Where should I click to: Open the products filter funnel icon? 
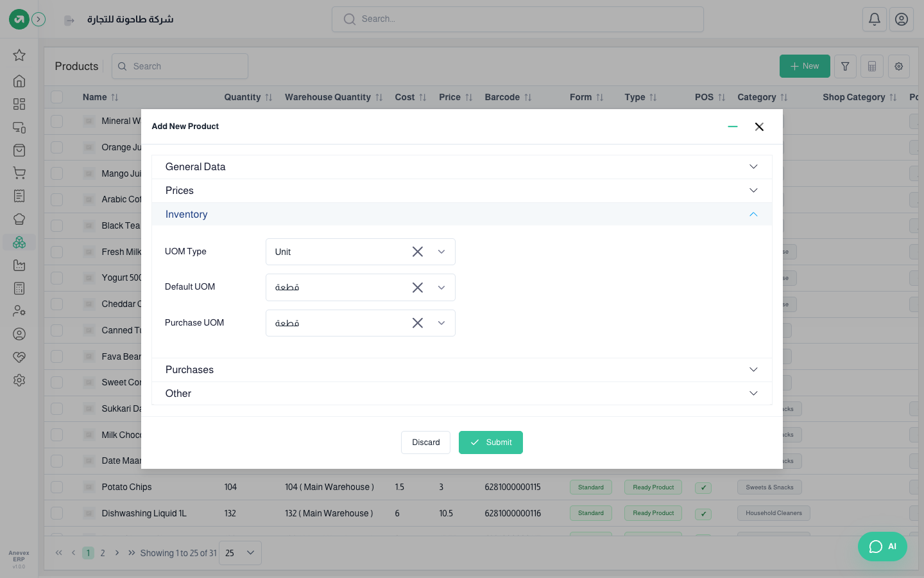click(845, 66)
